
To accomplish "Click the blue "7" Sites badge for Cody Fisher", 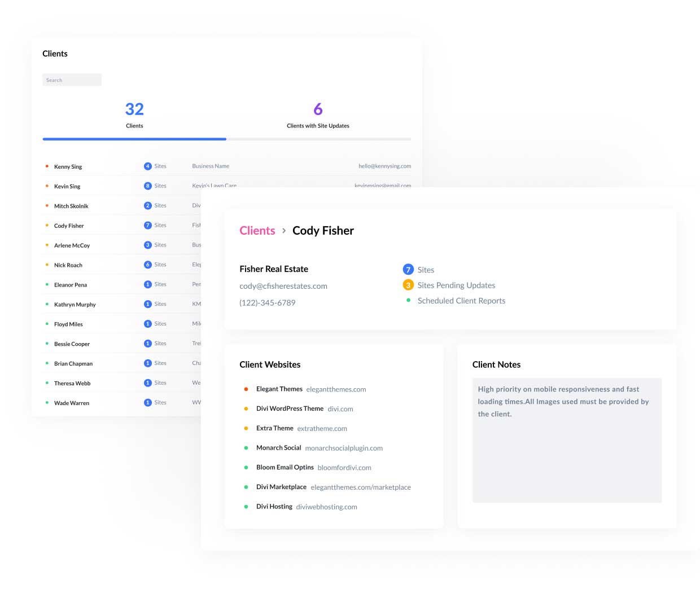I will point(408,270).
